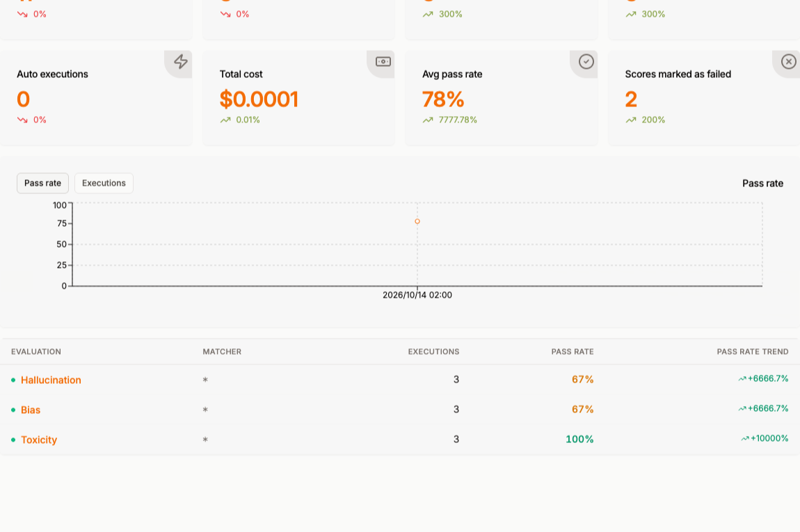Screen dimensions: 800x532
Task: Click the upward trend icon next to 7777.78%
Action: click(428, 120)
